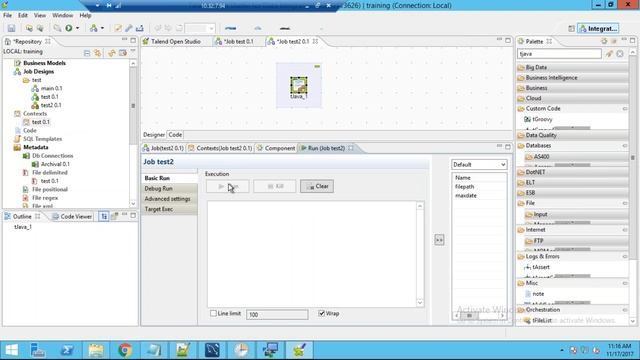Image resolution: width=640 pixels, height=360 pixels.
Task: Clear the Palette search with the X icon
Action: click(620, 53)
